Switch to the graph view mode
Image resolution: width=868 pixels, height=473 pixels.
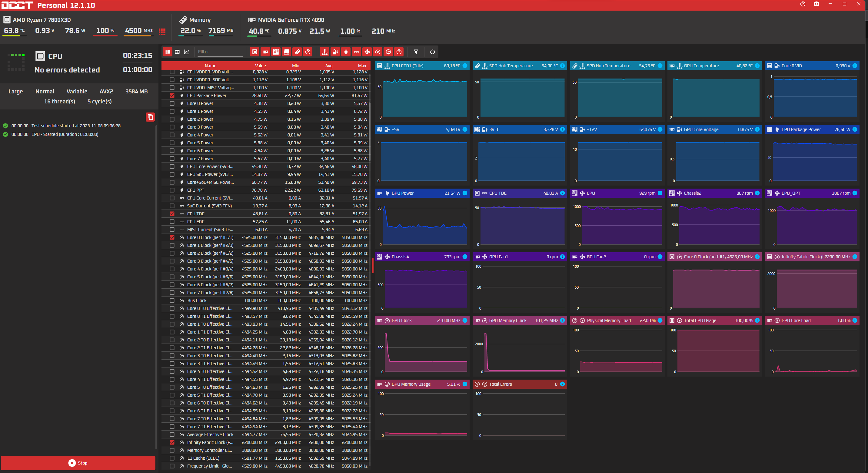pos(187,52)
